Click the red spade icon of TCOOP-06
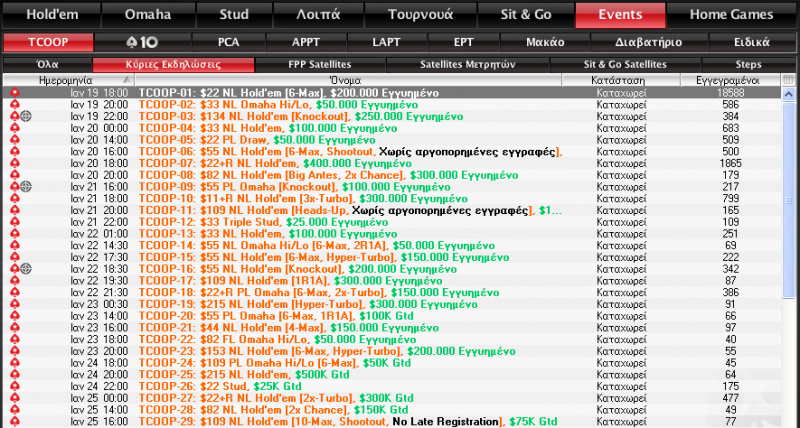The width and height of the screenshot is (800, 428). click(x=15, y=152)
